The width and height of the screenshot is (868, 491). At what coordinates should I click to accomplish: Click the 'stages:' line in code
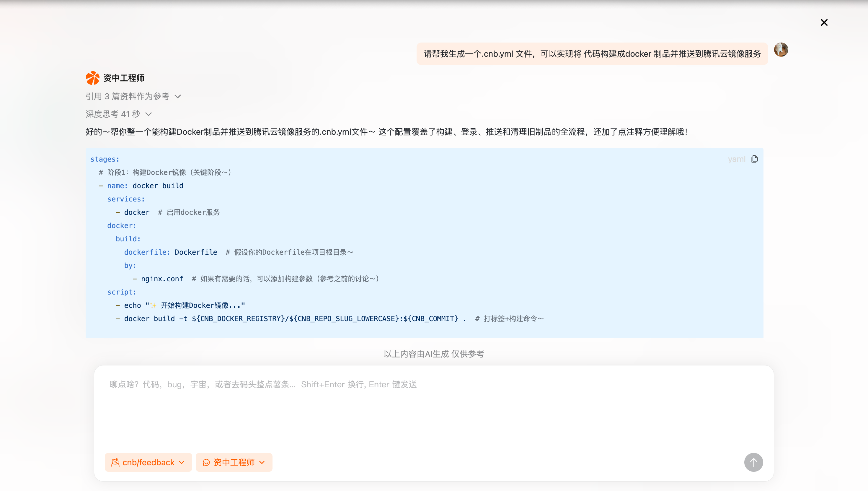pos(105,159)
